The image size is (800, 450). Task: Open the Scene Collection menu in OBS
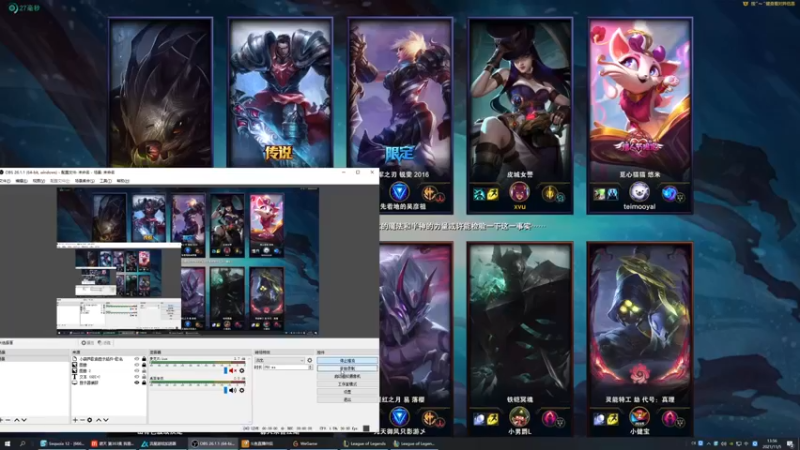(85, 181)
